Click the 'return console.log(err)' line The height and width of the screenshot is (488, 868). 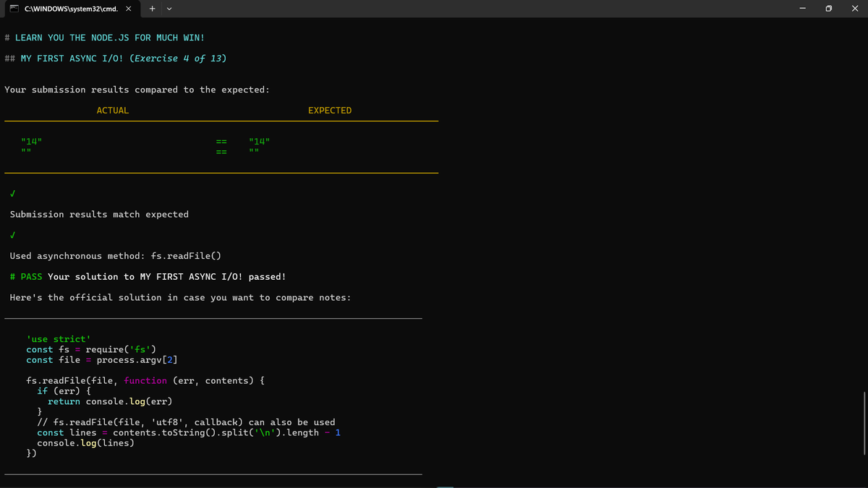point(110,401)
